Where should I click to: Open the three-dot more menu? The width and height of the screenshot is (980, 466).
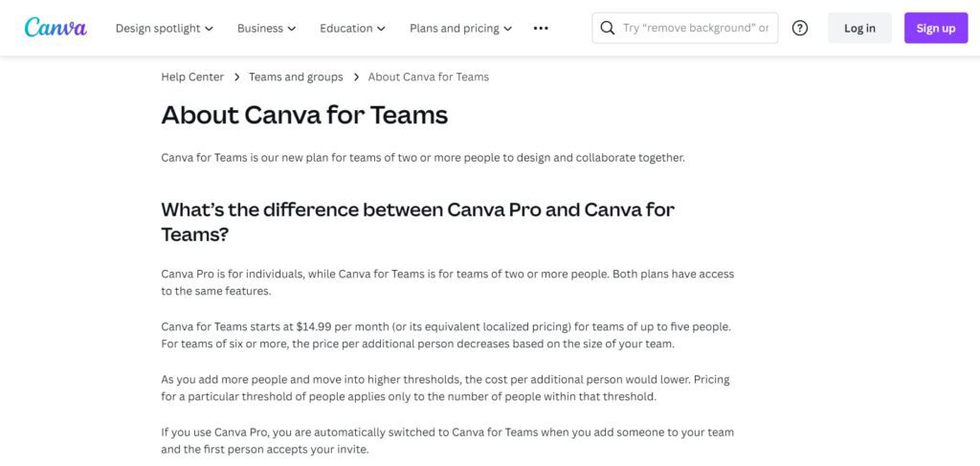coord(541,28)
